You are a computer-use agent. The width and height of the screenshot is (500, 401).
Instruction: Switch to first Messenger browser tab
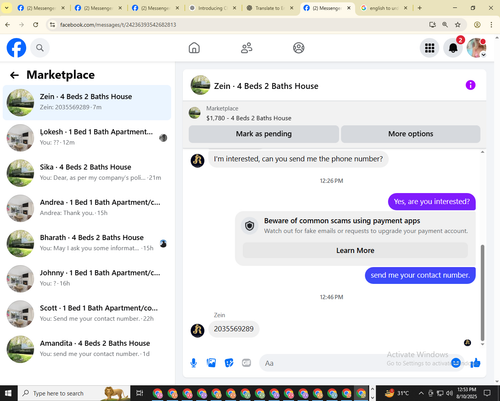(41, 8)
